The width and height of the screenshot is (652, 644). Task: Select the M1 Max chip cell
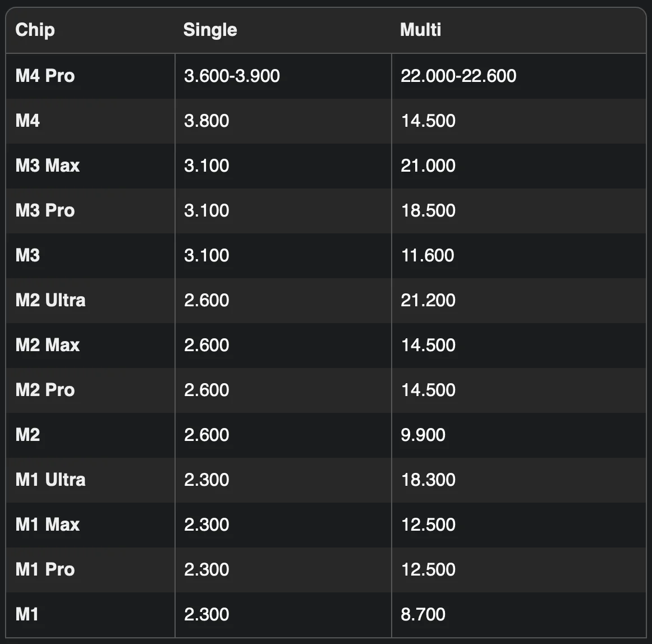point(48,525)
